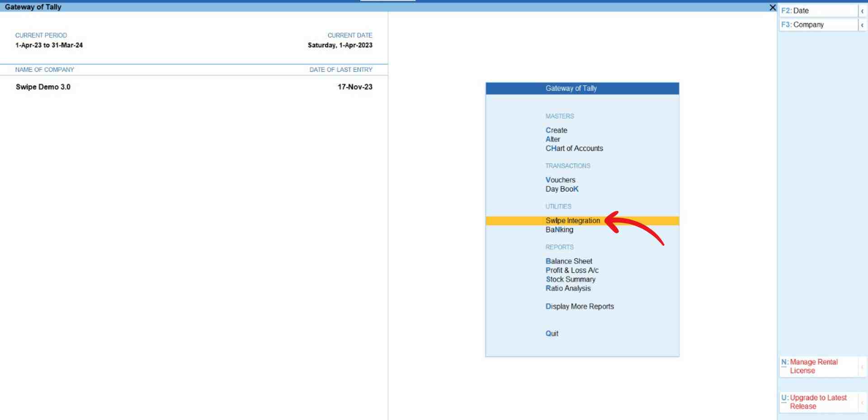Open Day Book menu entry

tap(562, 189)
